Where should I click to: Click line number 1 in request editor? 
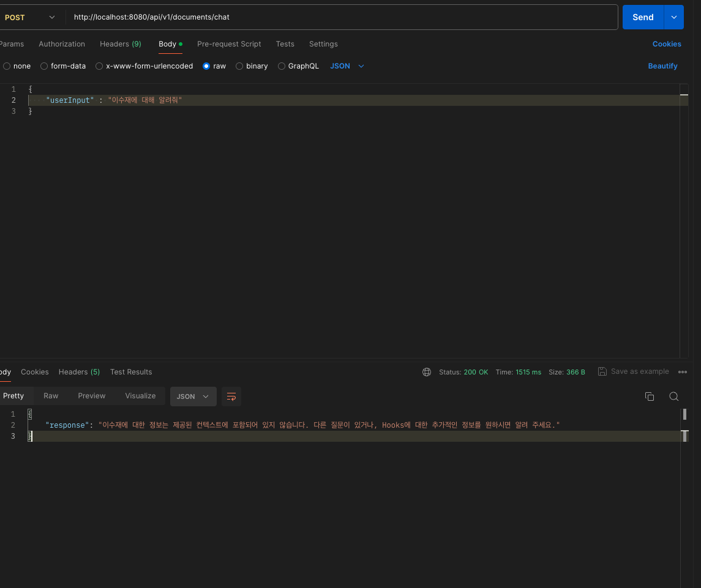(x=13, y=89)
